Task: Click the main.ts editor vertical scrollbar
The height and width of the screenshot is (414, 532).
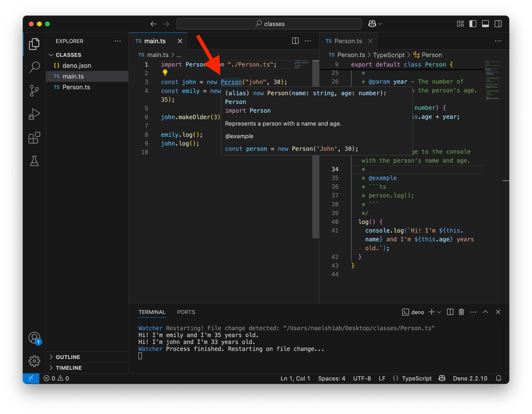Action: click(x=316, y=149)
